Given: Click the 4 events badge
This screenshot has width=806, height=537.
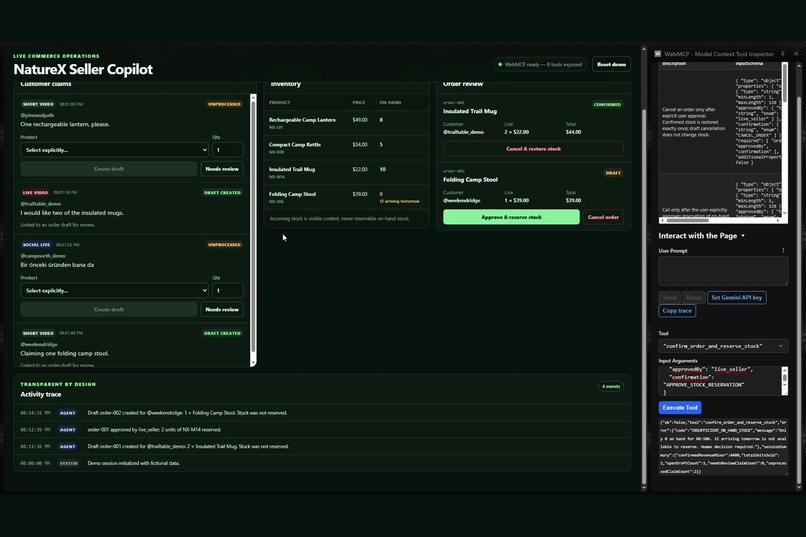Looking at the screenshot, I should pos(611,386).
